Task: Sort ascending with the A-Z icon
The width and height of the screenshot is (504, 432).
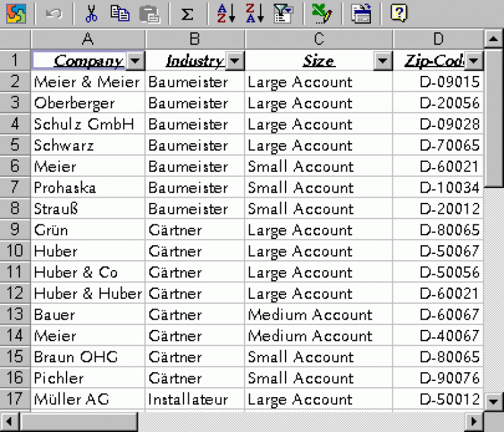Action: 226,13
